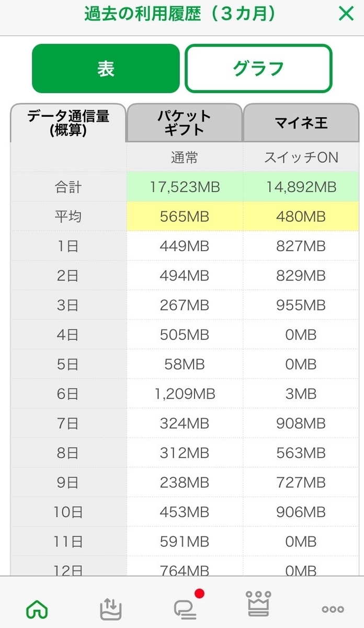Tap the yellow 565MB average cell
This screenshot has width=364, height=628.
(x=185, y=216)
